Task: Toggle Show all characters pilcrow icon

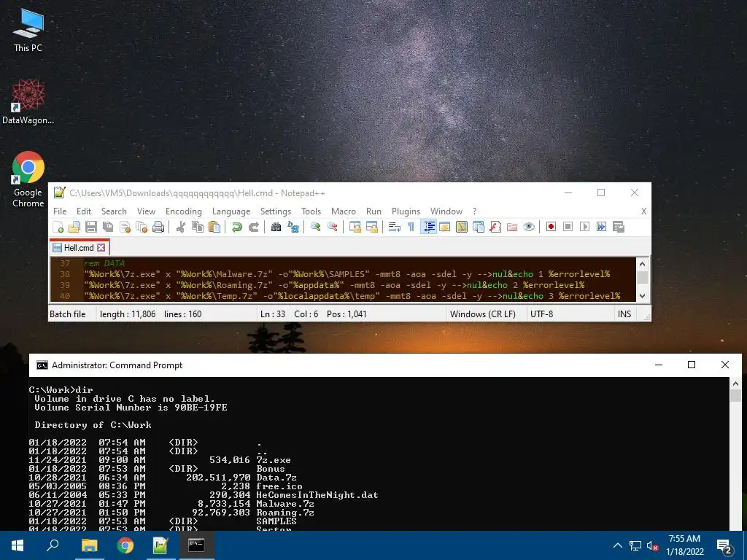Action: 411,227
